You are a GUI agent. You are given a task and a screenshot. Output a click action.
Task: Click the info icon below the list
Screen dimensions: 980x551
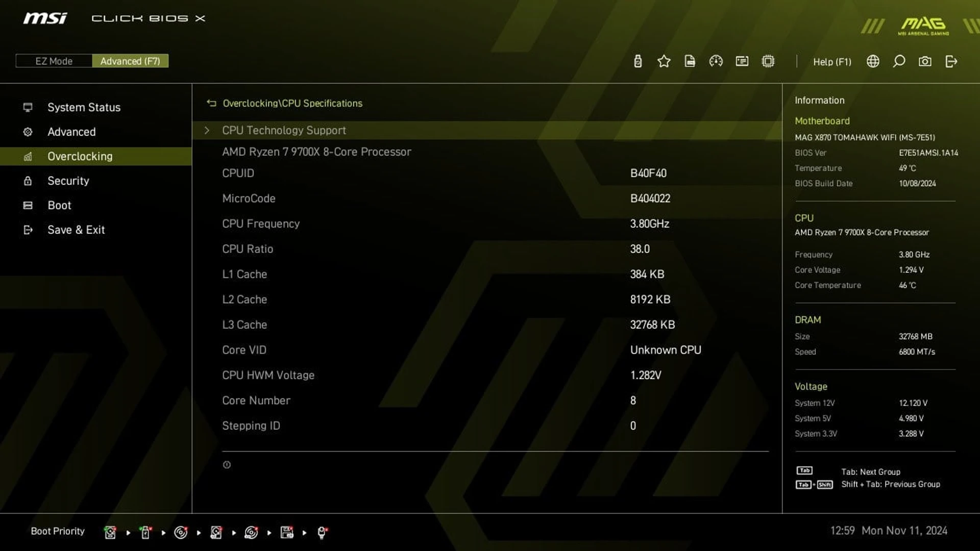(227, 465)
